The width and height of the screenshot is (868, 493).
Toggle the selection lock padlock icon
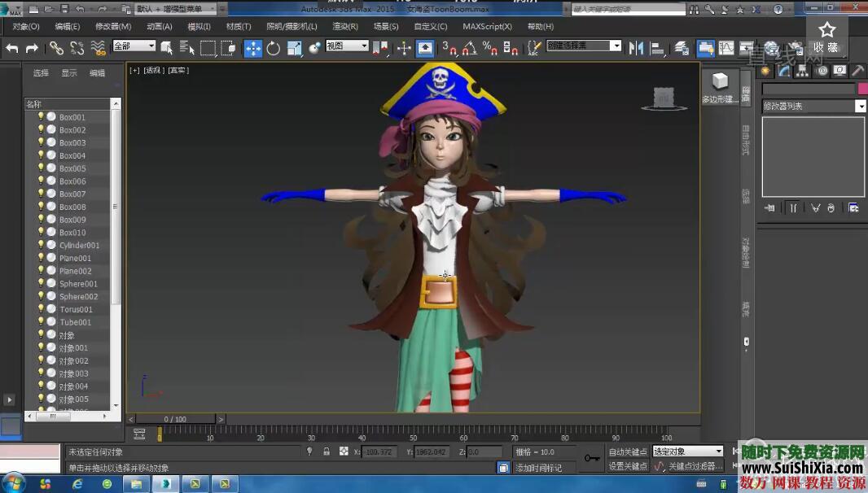click(327, 452)
